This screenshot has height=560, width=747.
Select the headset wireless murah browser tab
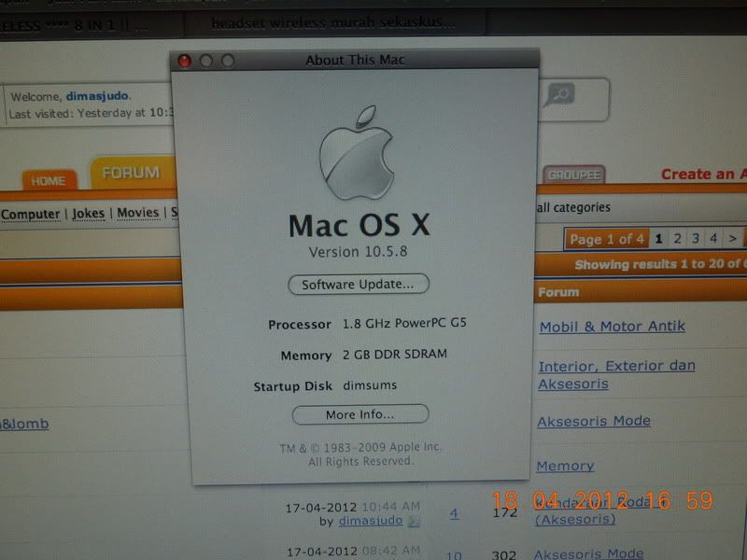coord(333,22)
